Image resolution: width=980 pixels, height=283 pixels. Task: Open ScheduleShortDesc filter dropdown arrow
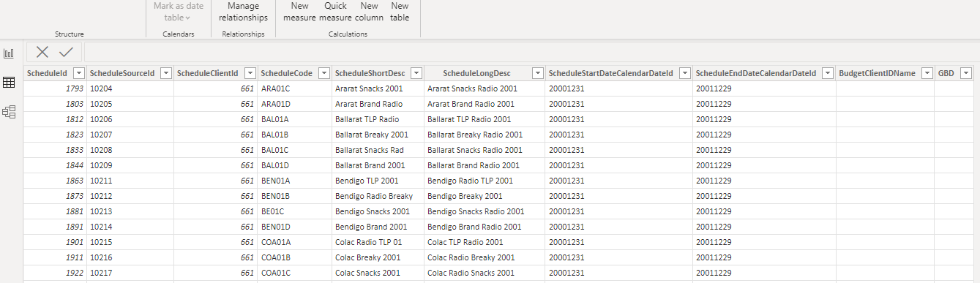click(x=416, y=73)
